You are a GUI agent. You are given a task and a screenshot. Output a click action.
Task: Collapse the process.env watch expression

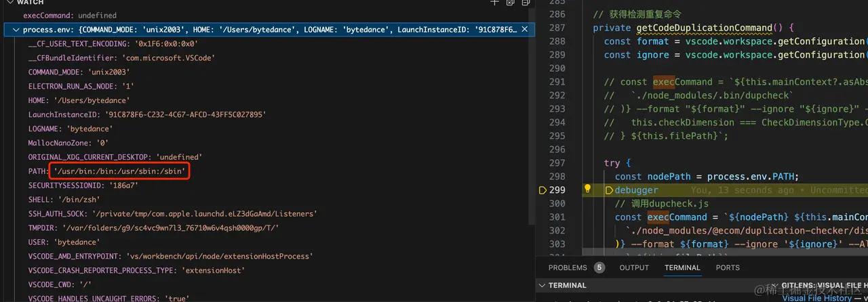tap(16, 30)
